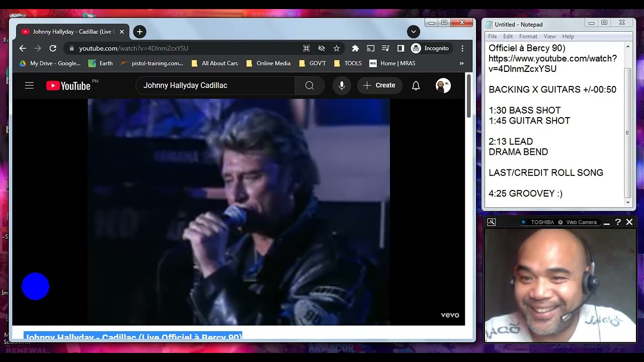The width and height of the screenshot is (644, 362).
Task: Click 'BACKING X GUITARS +/-00:50' in Notepad
Action: [552, 89]
